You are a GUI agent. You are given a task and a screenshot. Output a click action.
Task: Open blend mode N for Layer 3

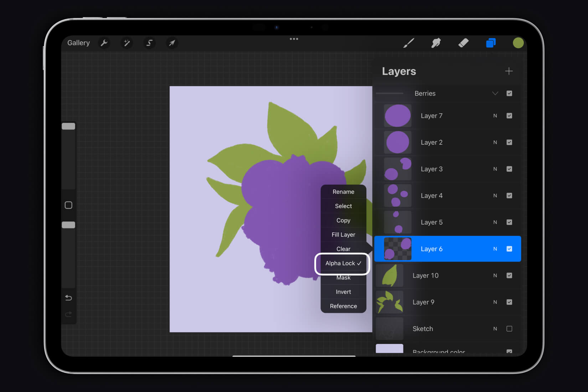tap(495, 169)
